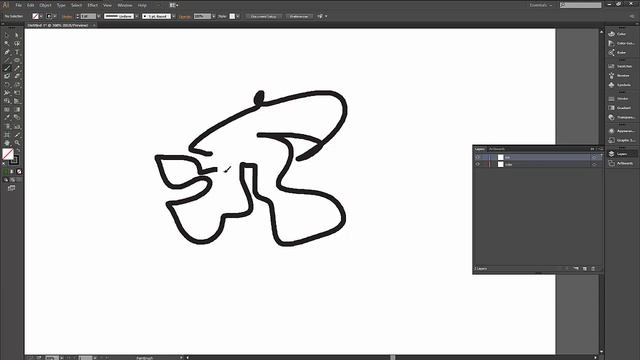Pick the Pencil tool
640x360 pixels.
(x=17, y=68)
